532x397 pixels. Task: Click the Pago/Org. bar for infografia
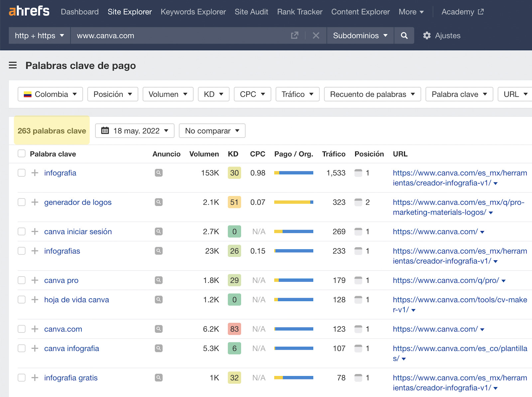[294, 173]
